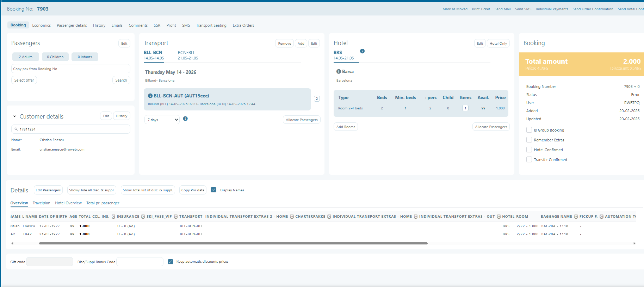Click the icon before HOTEL column header
Image resolution: width=644 pixels, height=287 pixels.
click(499, 216)
